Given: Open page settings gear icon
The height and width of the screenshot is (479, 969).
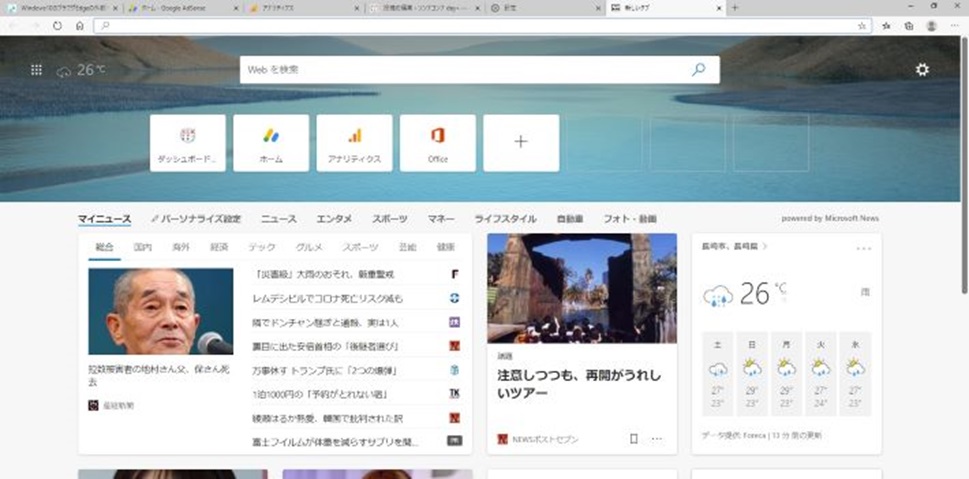Looking at the screenshot, I should click(x=922, y=69).
